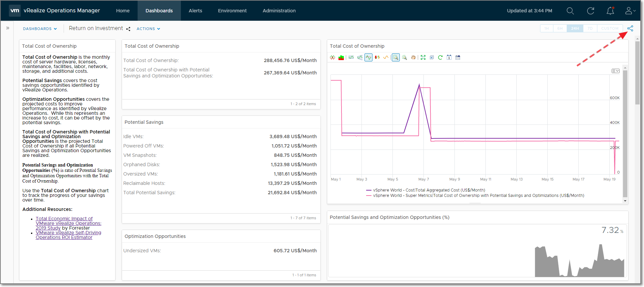Open the Administration tab

[x=279, y=11]
